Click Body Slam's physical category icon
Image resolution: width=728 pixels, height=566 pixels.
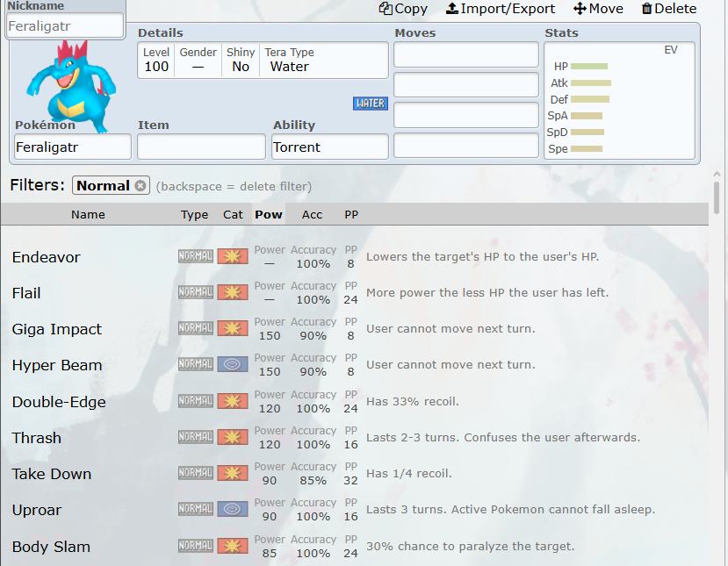click(x=233, y=546)
